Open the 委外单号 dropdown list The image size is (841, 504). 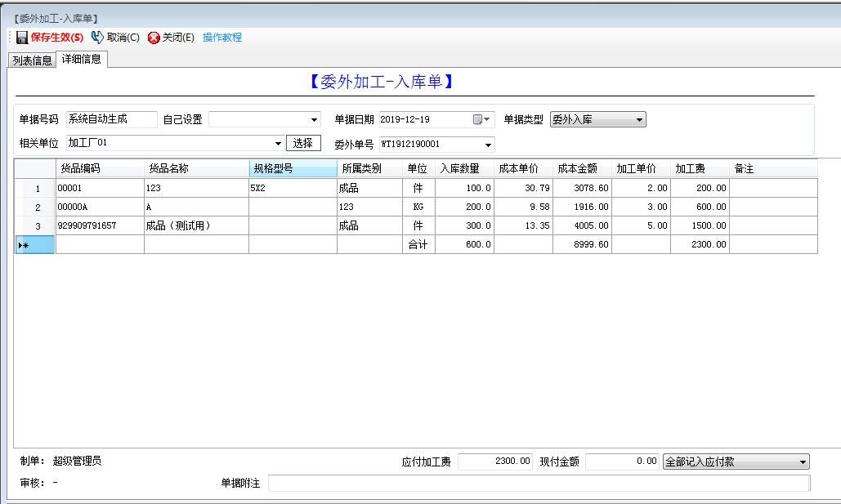[489, 145]
